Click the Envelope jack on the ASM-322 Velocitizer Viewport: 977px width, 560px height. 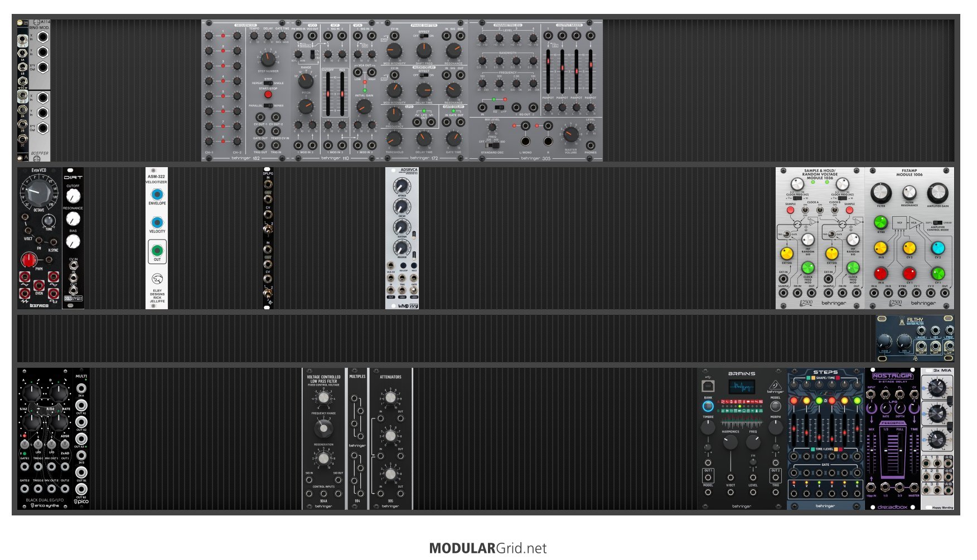pos(157,194)
